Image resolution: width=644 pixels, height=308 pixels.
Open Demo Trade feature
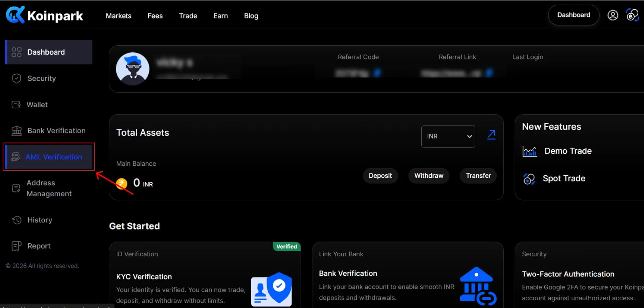point(568,151)
